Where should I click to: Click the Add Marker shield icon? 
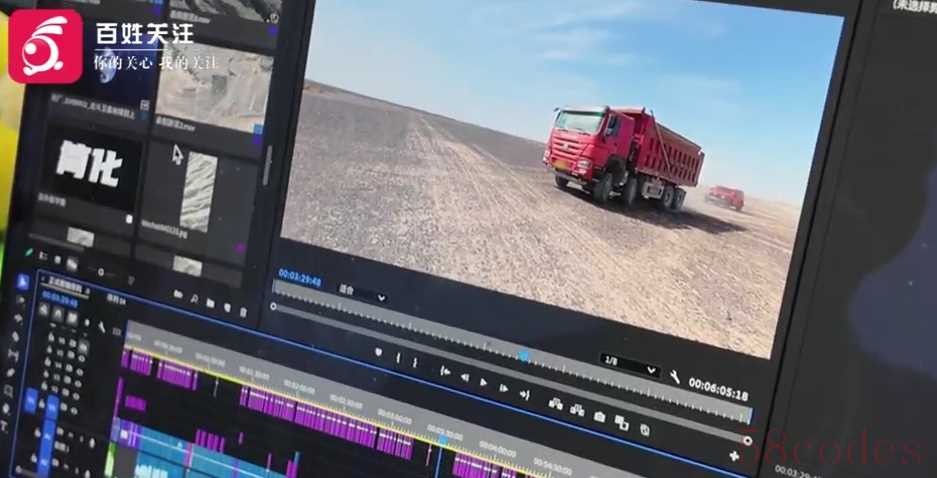(378, 351)
